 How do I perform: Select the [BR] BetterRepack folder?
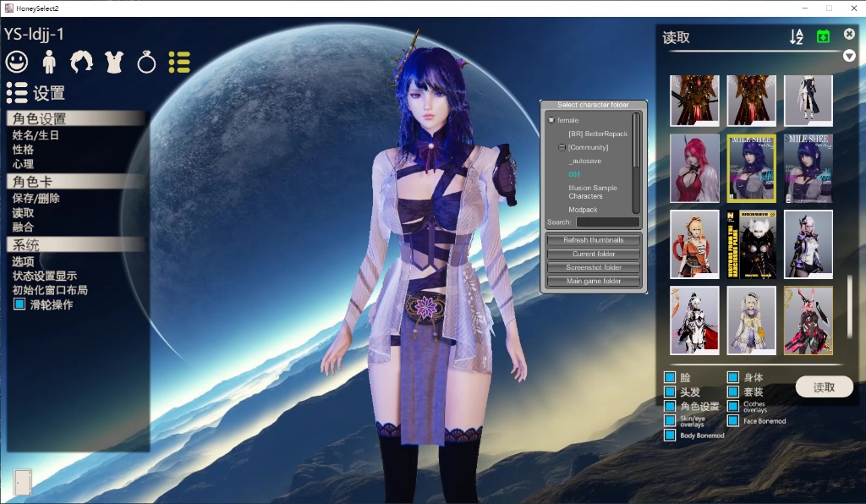598,134
